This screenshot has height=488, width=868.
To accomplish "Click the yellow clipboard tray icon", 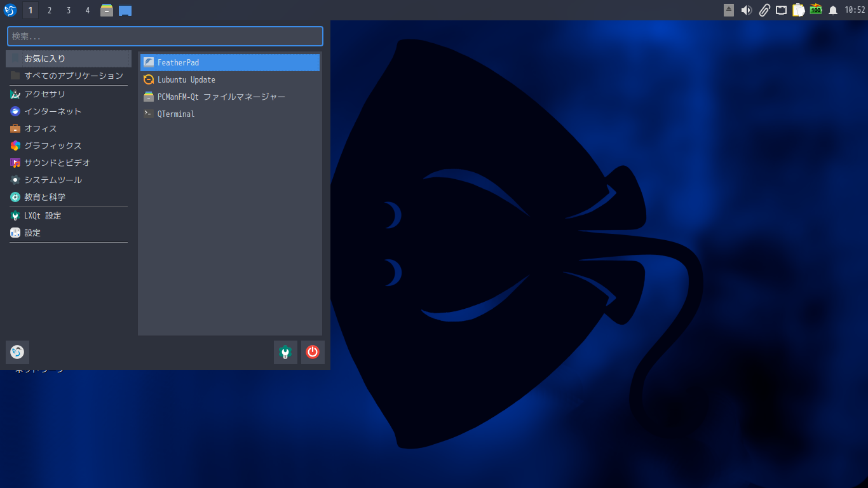I will pyautogui.click(x=799, y=10).
